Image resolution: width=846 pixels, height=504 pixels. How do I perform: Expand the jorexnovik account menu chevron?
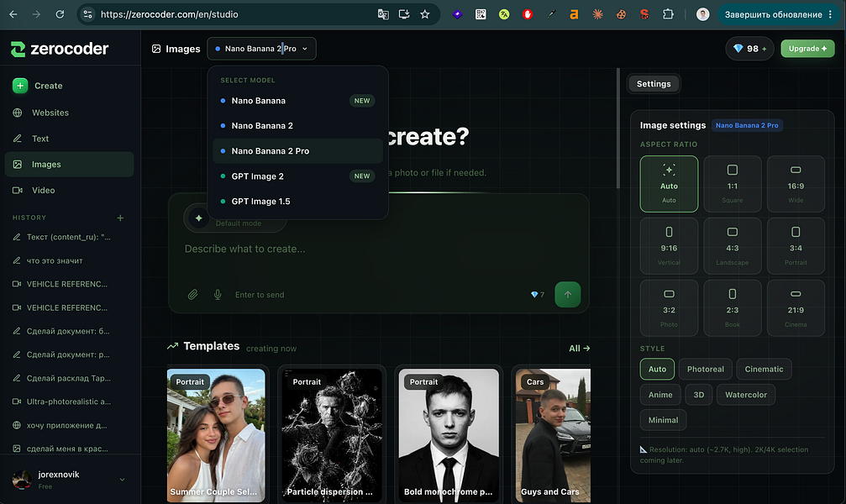122,479
